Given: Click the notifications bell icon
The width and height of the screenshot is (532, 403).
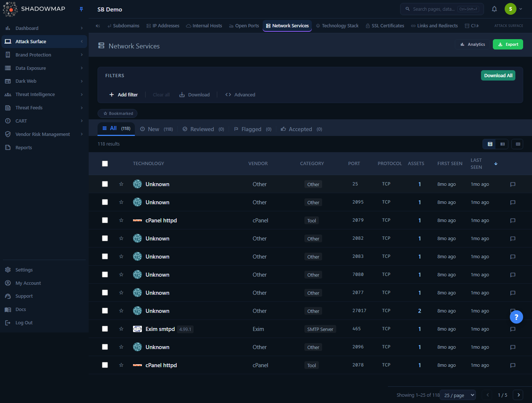Looking at the screenshot, I should point(494,9).
